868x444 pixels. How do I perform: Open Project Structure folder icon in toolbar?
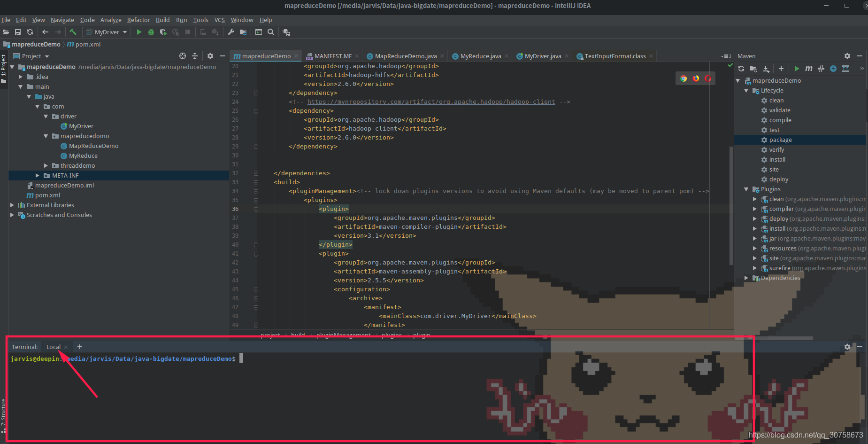pyautogui.click(x=243, y=32)
